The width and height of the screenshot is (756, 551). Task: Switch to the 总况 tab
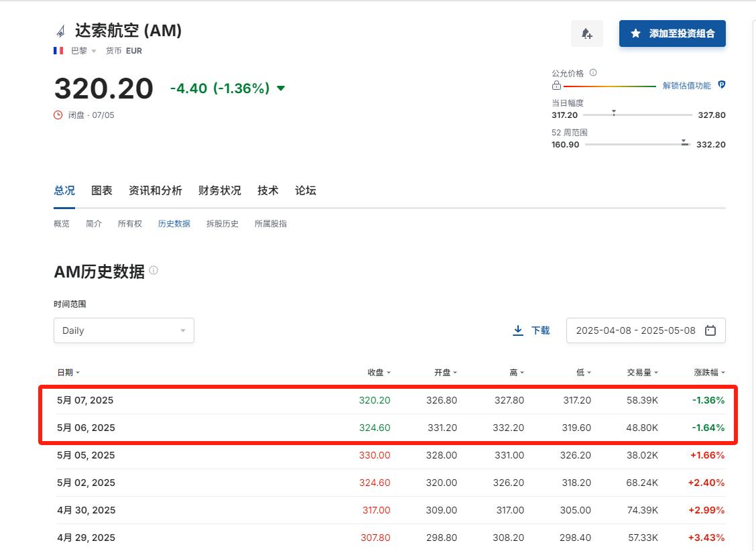click(64, 190)
